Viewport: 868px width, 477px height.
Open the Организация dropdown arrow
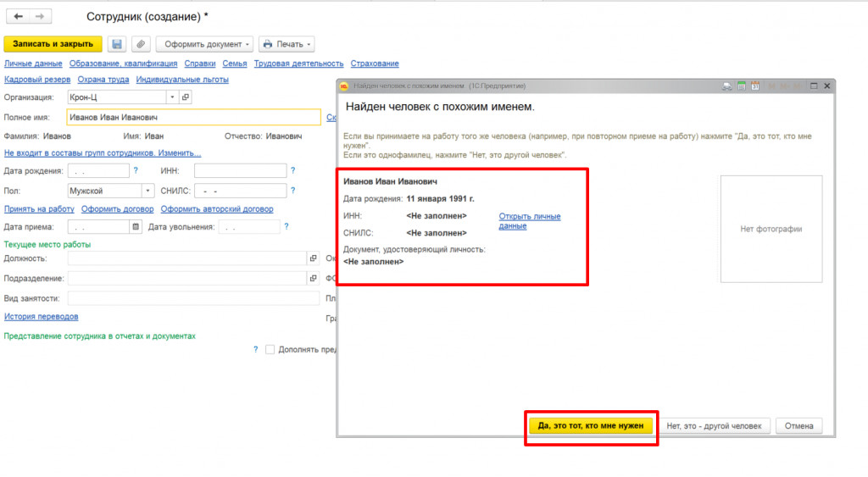click(x=172, y=97)
